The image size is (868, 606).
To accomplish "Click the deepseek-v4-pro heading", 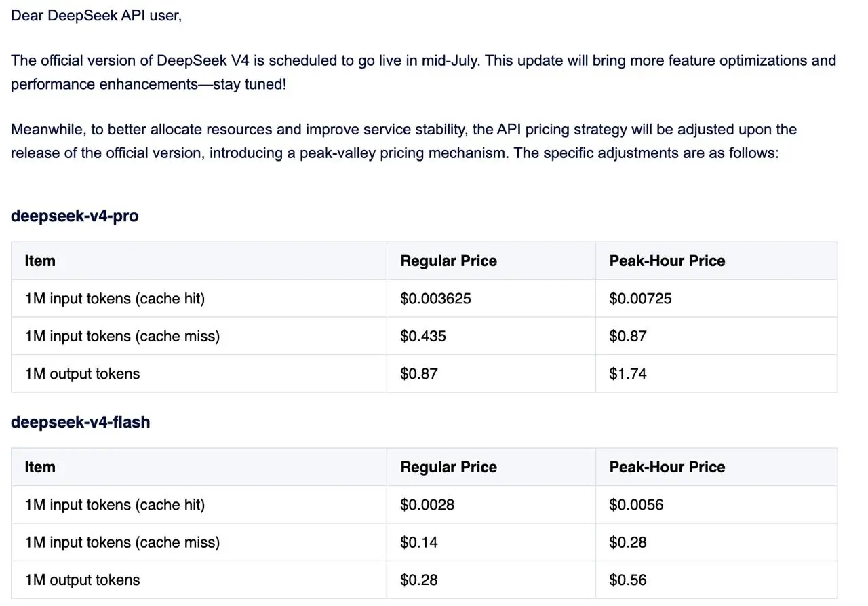I will pyautogui.click(x=75, y=216).
